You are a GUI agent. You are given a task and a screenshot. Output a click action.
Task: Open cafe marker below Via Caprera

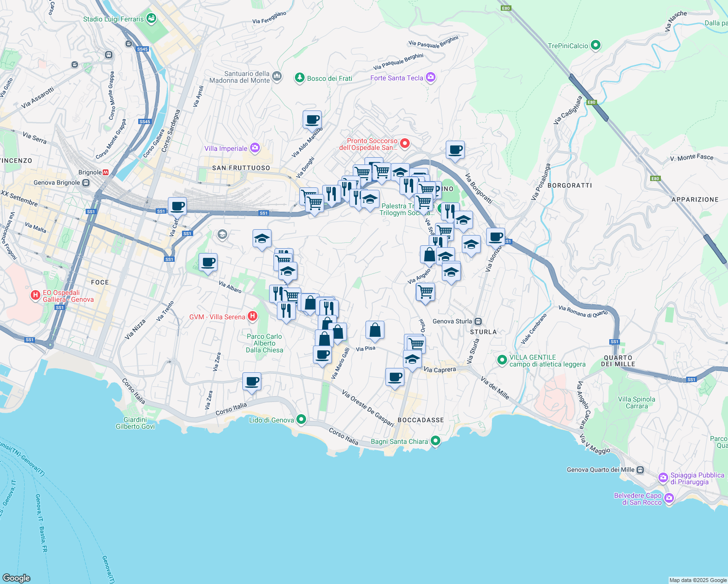395,378
